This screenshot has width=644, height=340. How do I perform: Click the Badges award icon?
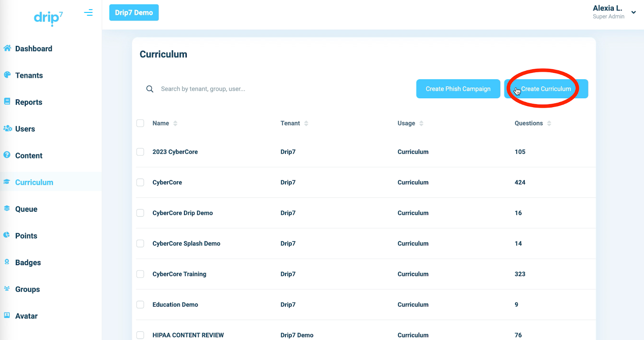pyautogui.click(x=7, y=262)
